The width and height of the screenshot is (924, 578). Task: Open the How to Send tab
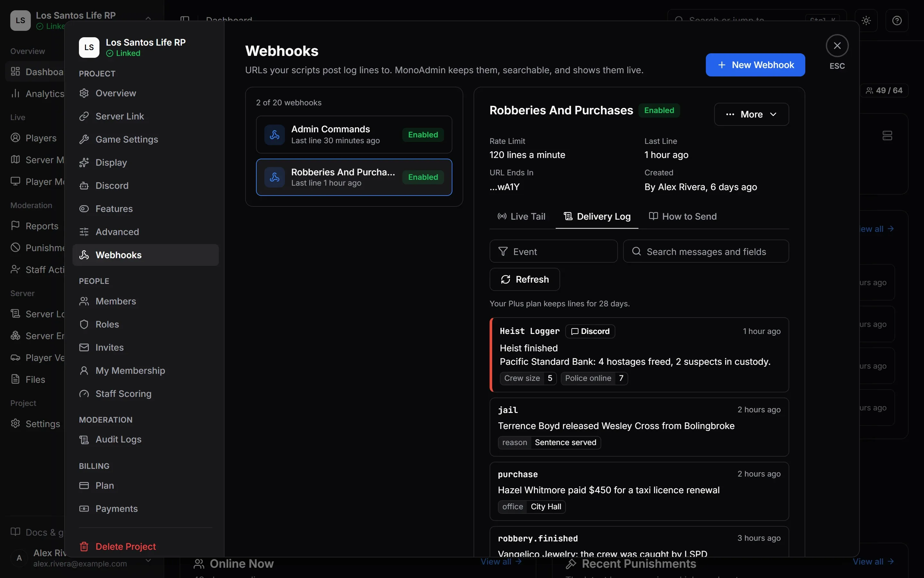pyautogui.click(x=683, y=216)
